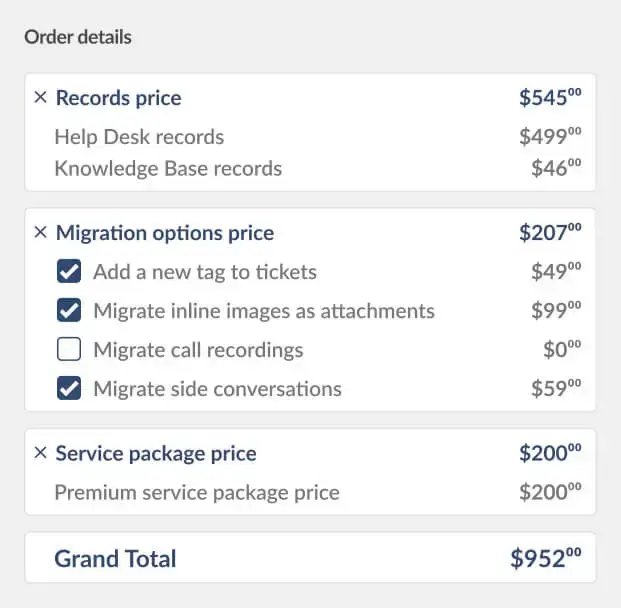621x608 pixels.
Task: Click Service package price heading
Action: click(x=156, y=453)
